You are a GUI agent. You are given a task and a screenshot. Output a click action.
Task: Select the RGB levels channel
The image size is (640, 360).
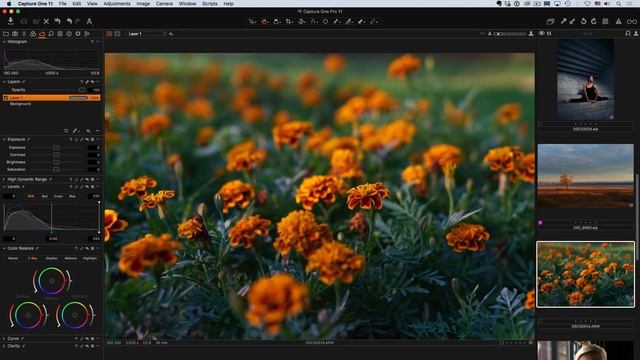(x=31, y=196)
